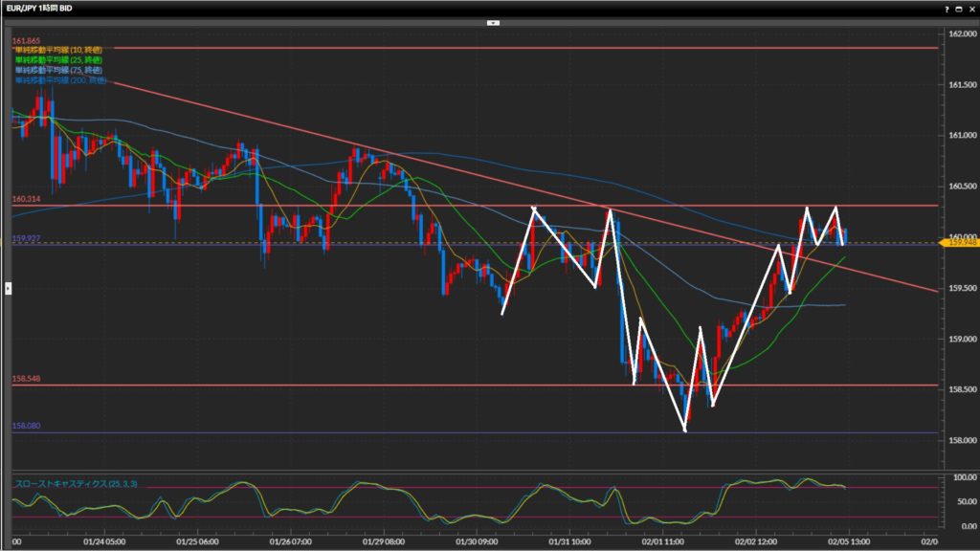Click the 01/29 08:00 time axis marker
The height and width of the screenshot is (551, 980).
coord(383,541)
